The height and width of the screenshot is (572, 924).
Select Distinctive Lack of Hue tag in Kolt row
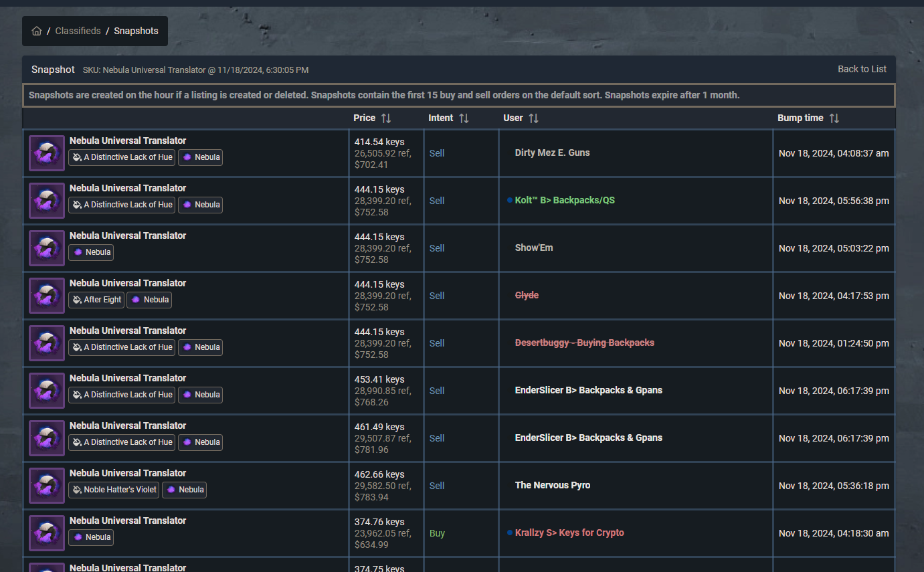[x=122, y=205]
